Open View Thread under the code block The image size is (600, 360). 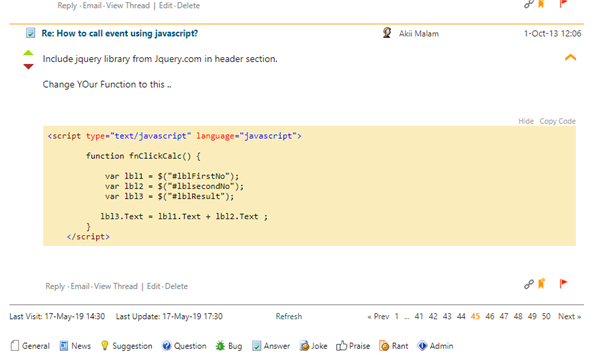tap(116, 286)
